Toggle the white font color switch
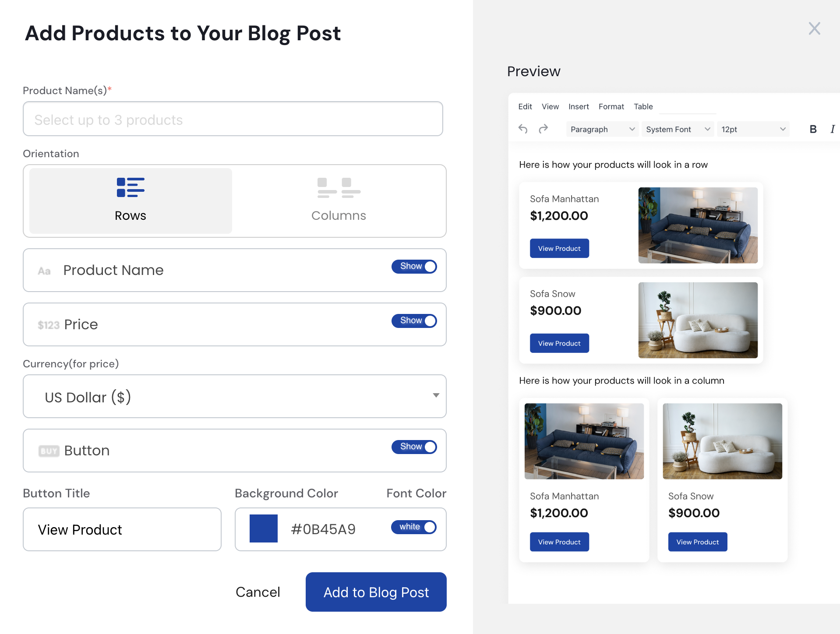The image size is (840, 634). pyautogui.click(x=413, y=527)
